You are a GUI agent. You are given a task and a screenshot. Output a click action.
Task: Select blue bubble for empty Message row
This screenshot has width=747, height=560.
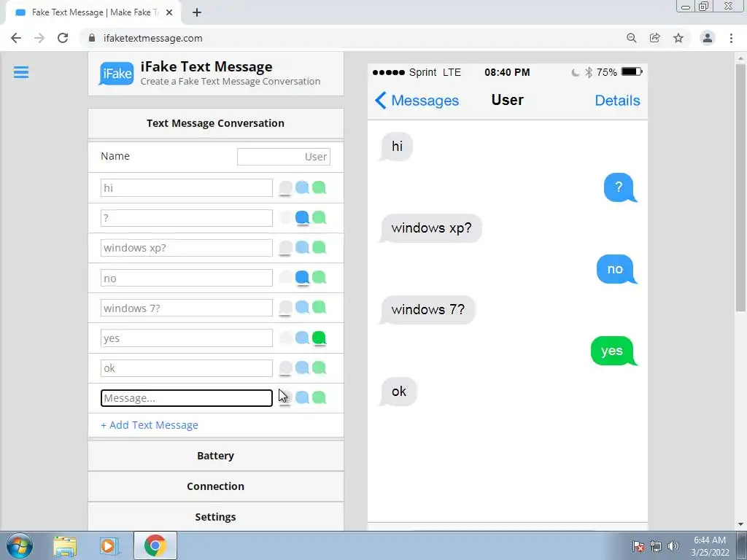(302, 397)
